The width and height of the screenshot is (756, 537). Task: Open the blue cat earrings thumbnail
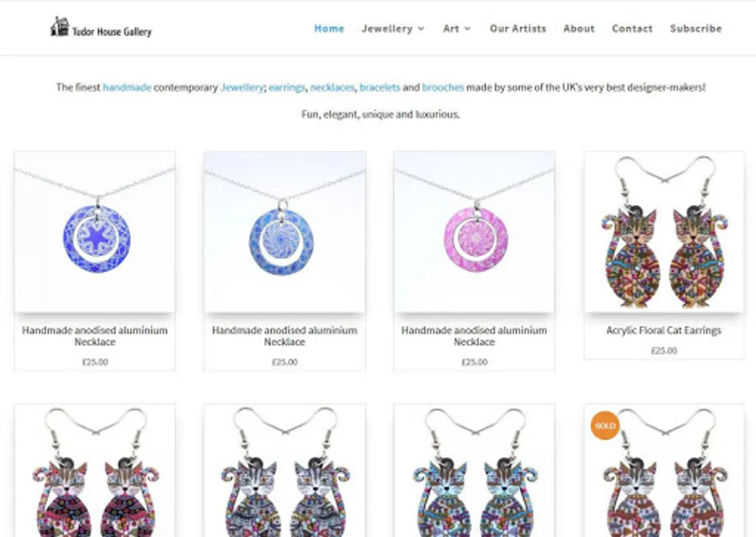point(474,470)
